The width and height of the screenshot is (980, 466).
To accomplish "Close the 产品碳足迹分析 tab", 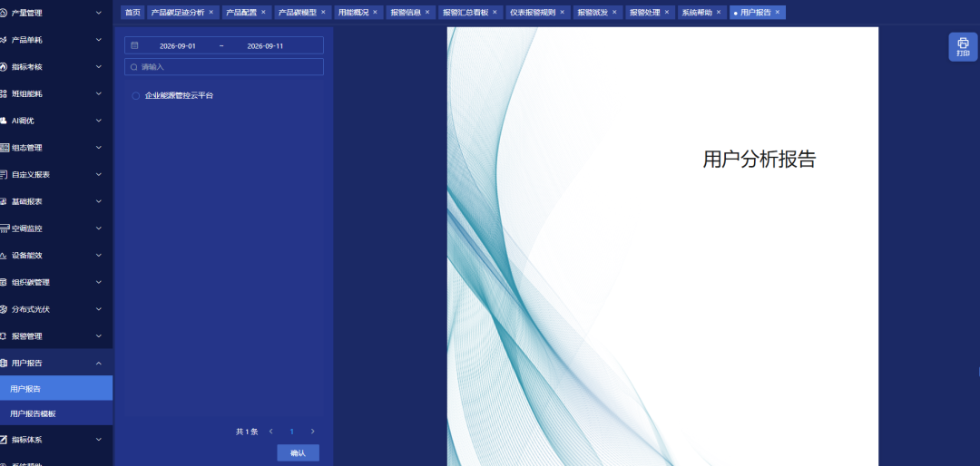I will click(x=211, y=12).
